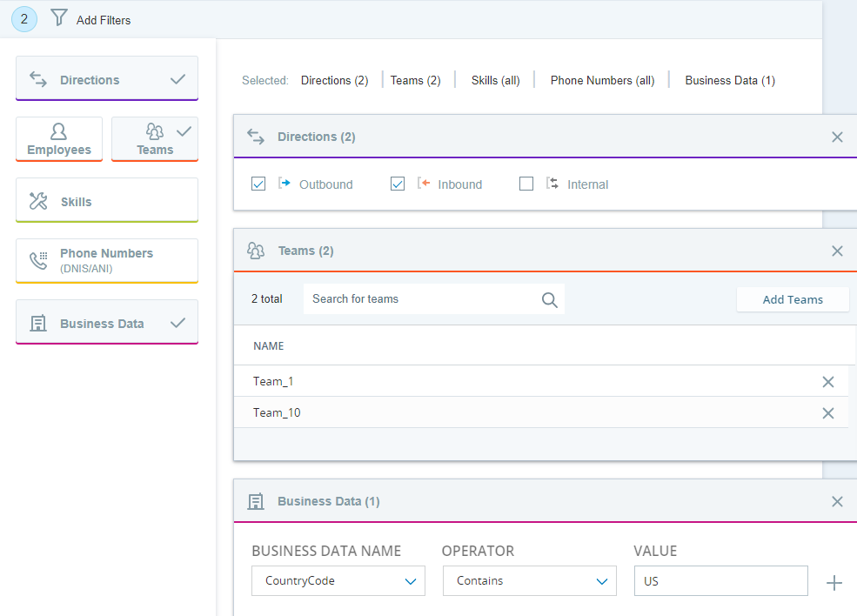Jump to Phone Numbers (all) in summary
Screen dimensions: 857x616
[602, 80]
